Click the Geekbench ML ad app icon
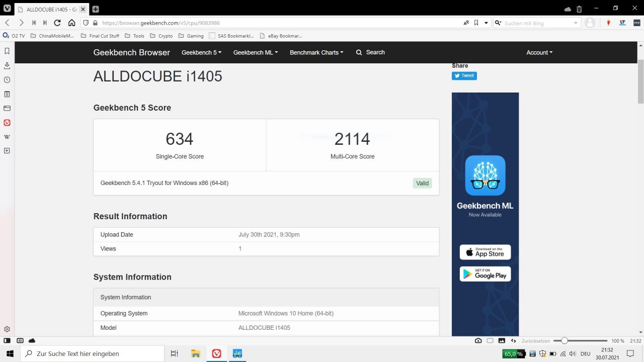 point(485,175)
